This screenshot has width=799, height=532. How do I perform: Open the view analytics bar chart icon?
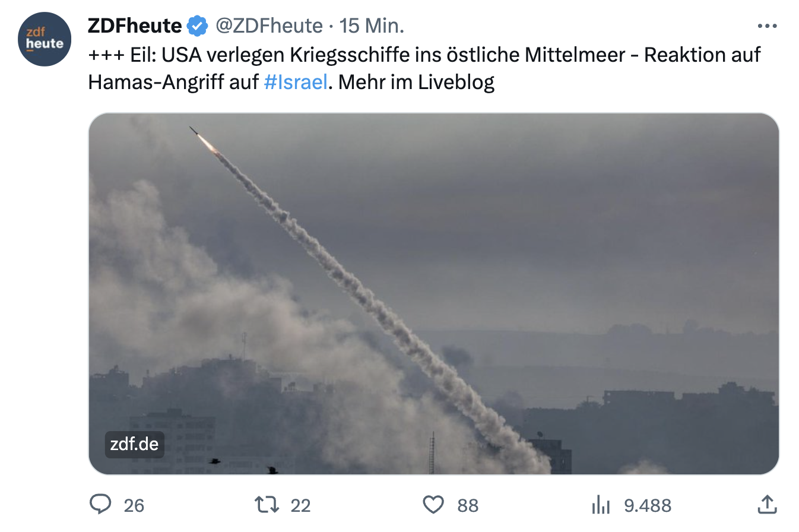(601, 505)
